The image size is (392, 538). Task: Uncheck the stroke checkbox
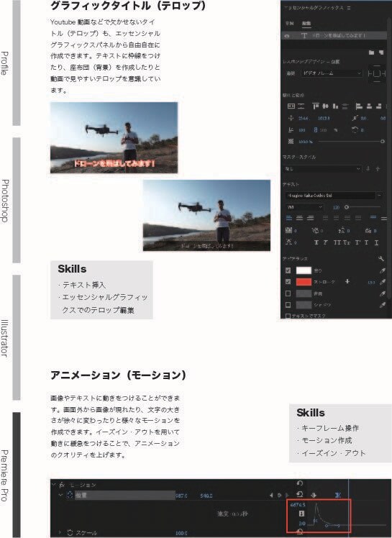click(288, 282)
